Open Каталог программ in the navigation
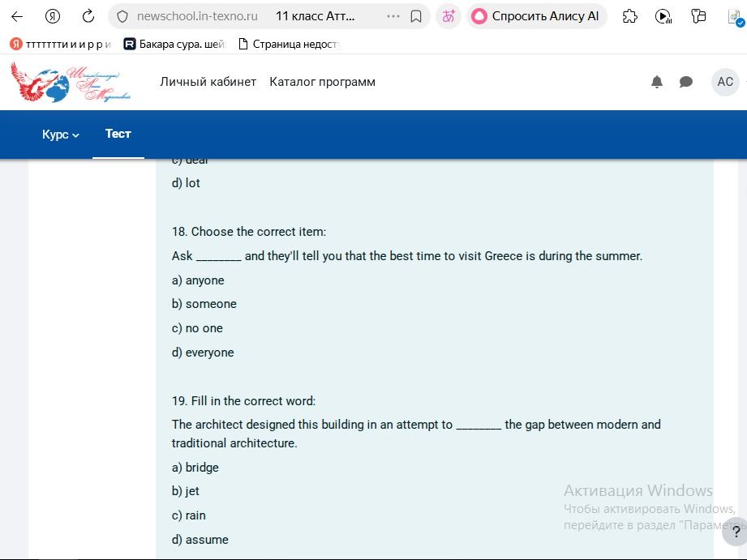747x560 pixels. coord(323,82)
